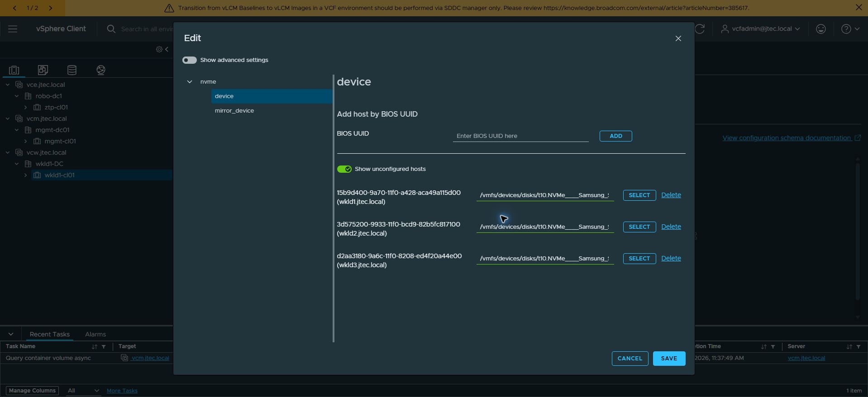Viewport: 868px width, 397px height.
Task: Collapse the nvme tree node
Action: [190, 82]
